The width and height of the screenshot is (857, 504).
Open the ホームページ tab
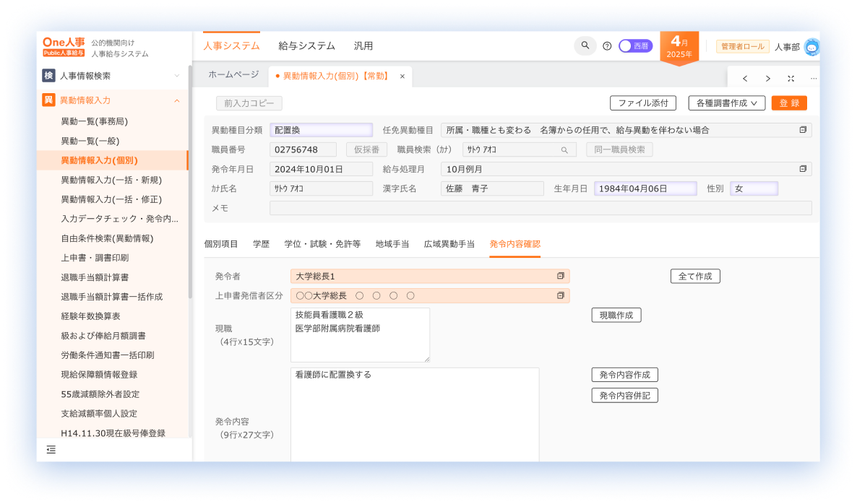tap(233, 75)
